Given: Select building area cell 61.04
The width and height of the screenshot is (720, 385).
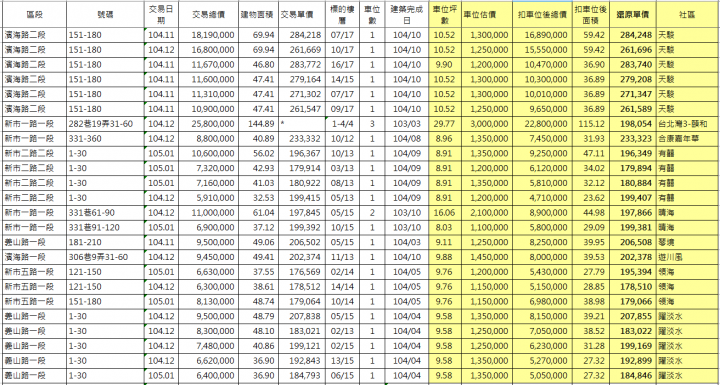Looking at the screenshot, I should [258, 213].
